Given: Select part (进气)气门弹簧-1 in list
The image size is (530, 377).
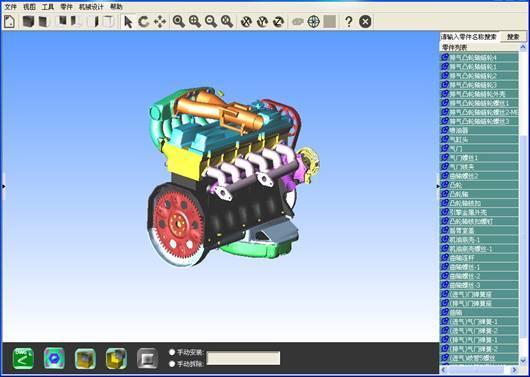Looking at the screenshot, I should click(x=479, y=322).
